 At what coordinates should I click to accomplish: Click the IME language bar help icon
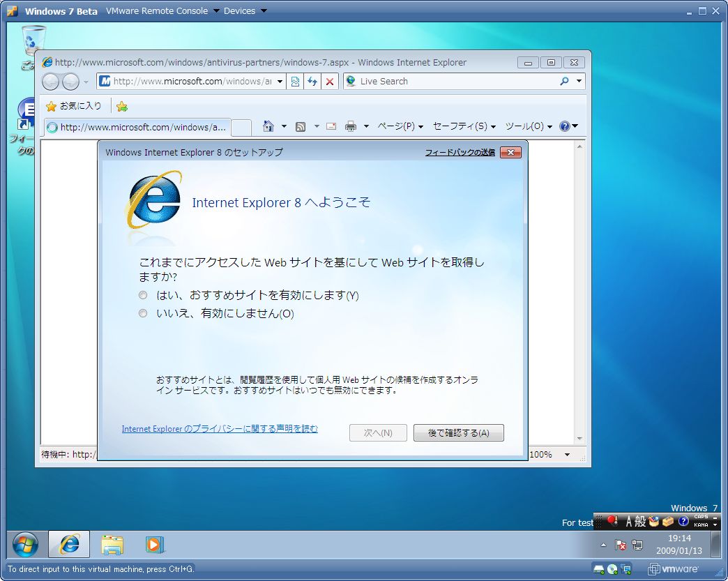point(683,521)
